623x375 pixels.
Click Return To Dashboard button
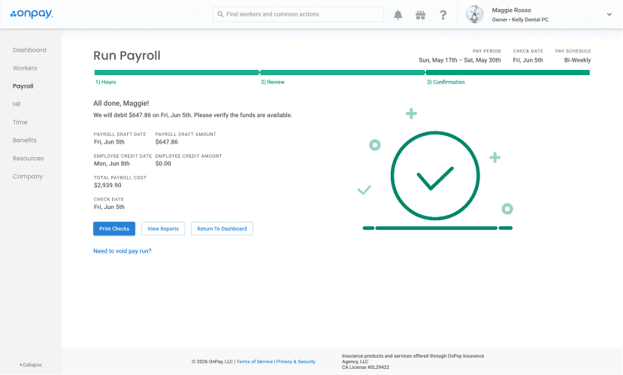click(x=222, y=229)
